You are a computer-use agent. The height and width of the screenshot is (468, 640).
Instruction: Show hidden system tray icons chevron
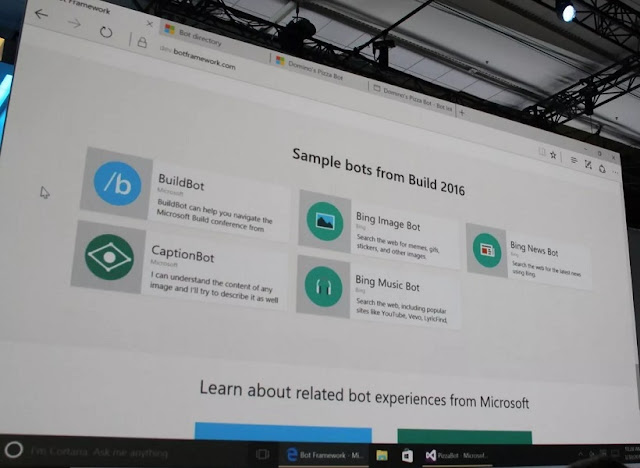tap(580, 453)
